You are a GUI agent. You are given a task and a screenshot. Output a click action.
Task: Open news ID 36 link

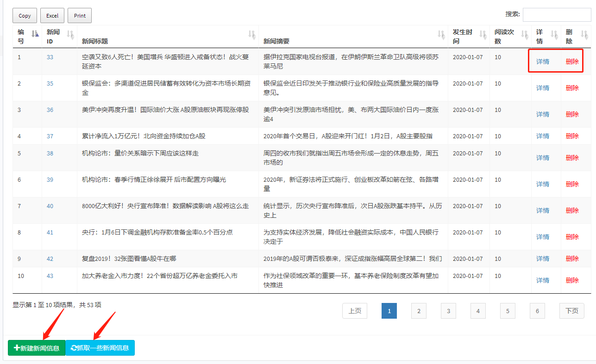pos(50,110)
